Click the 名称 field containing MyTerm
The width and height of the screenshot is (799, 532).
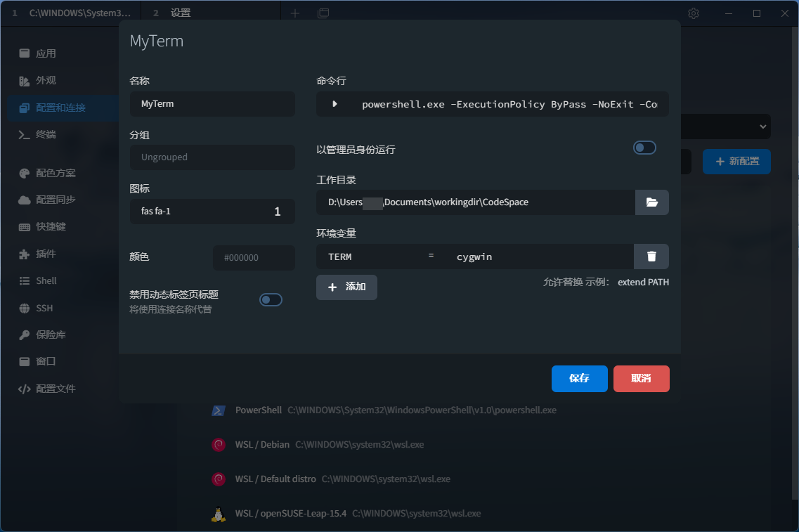coord(212,104)
